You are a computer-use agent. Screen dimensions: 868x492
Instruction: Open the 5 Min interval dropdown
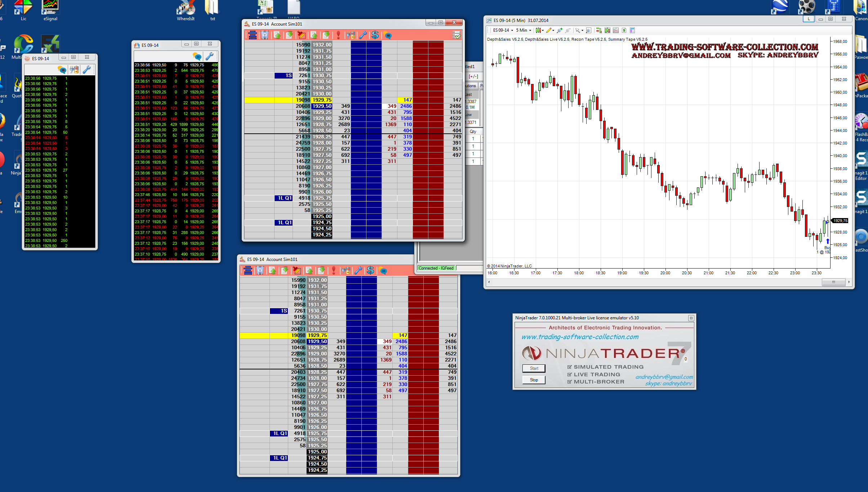pos(530,31)
